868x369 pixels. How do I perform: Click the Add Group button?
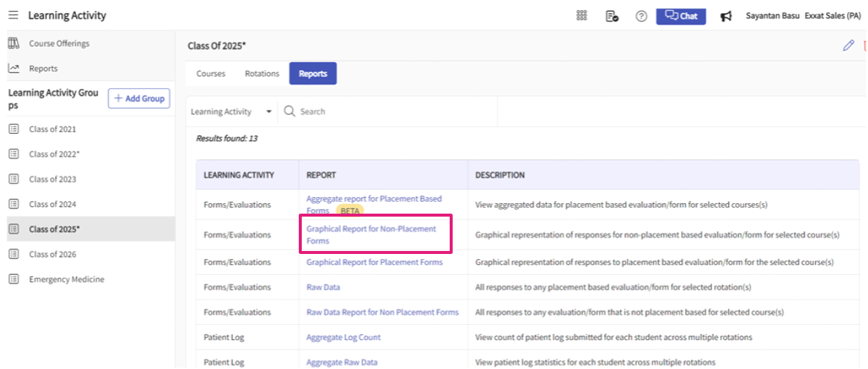pyautogui.click(x=139, y=99)
